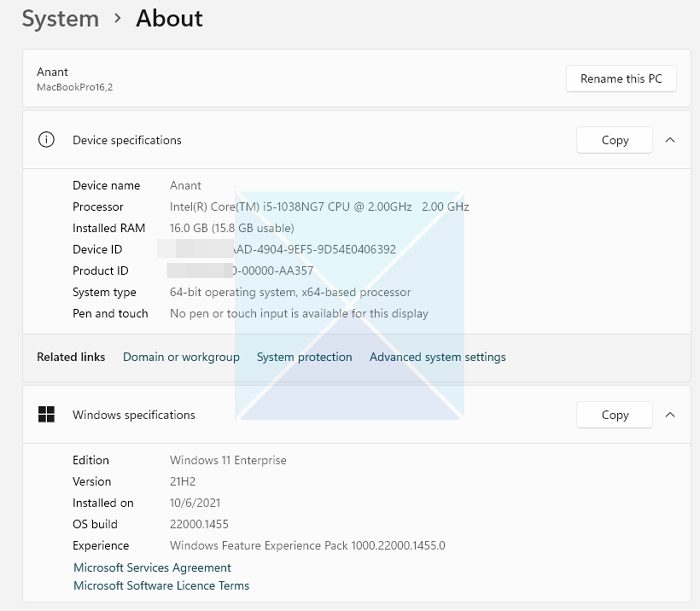Select the No pen or touch input text
This screenshot has width=700, height=611.
pyautogui.click(x=299, y=314)
